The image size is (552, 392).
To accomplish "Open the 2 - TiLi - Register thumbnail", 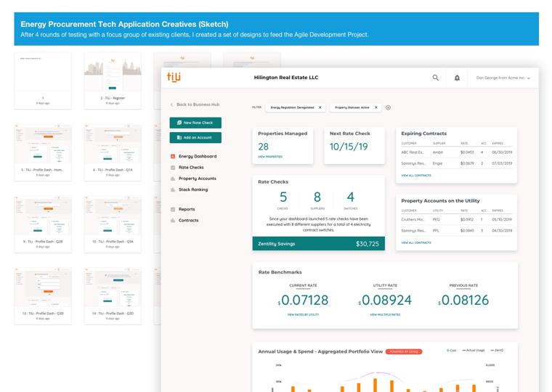I will [x=113, y=81].
